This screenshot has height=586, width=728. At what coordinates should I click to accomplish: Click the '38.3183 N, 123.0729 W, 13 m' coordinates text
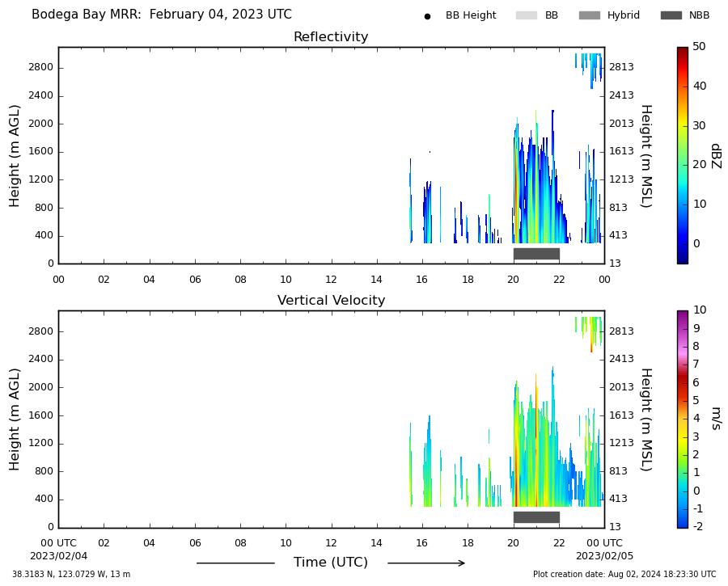71,574
